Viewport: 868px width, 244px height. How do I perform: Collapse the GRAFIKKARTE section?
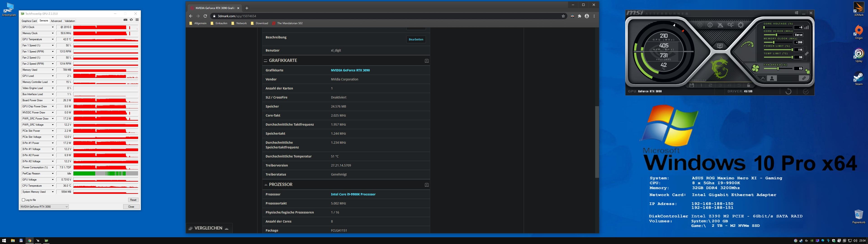(x=427, y=61)
